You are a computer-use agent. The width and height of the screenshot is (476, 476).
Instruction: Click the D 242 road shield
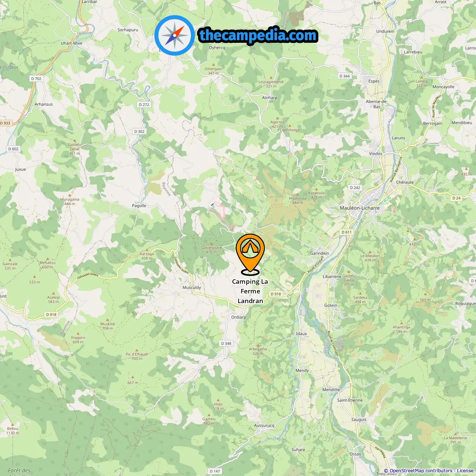point(355,188)
